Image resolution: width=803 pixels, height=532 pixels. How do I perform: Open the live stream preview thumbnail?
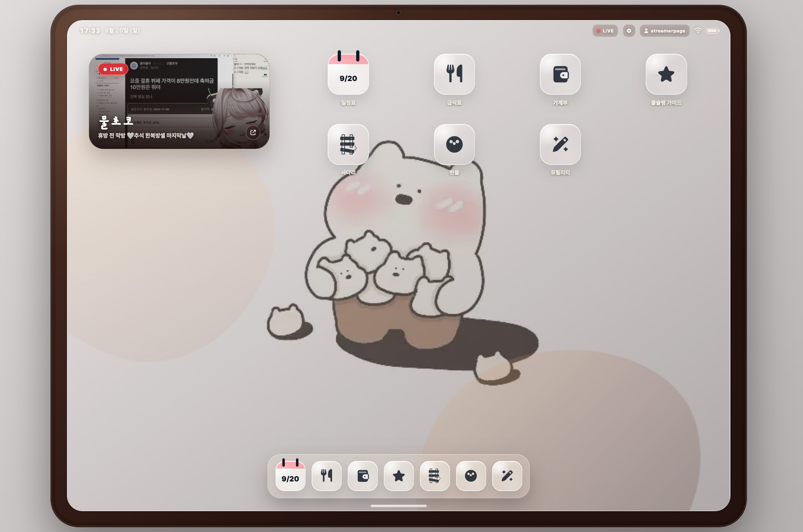point(179,101)
